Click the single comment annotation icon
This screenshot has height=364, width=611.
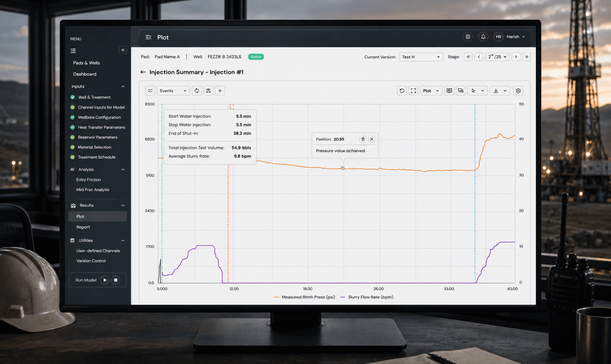[449, 91]
